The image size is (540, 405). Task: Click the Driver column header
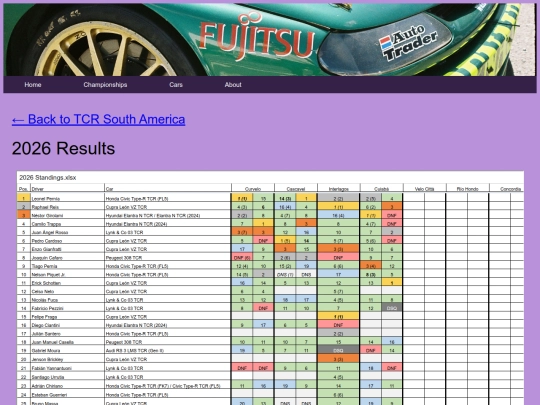(38, 189)
